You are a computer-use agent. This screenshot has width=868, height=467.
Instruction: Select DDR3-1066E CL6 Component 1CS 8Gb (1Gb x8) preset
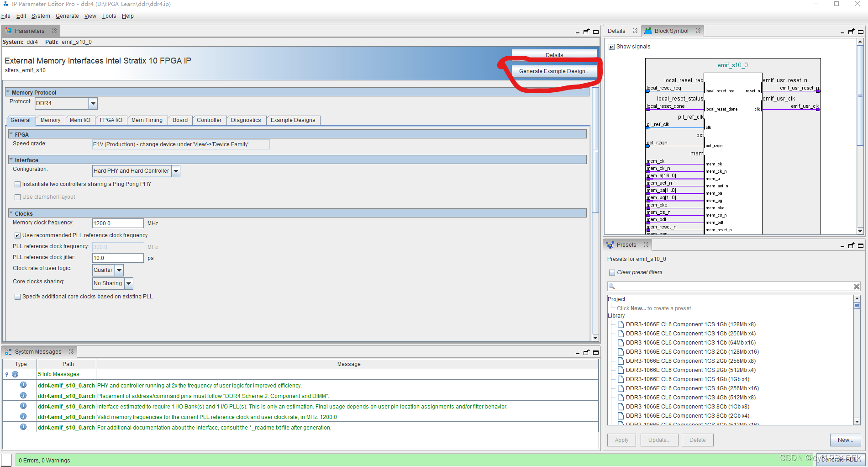click(x=688, y=407)
